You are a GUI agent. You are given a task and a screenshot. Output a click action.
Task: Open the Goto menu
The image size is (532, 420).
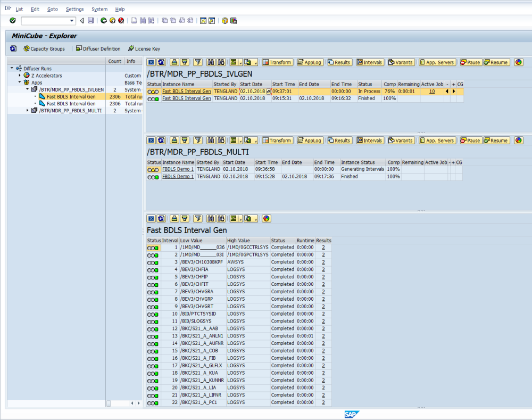tap(52, 9)
